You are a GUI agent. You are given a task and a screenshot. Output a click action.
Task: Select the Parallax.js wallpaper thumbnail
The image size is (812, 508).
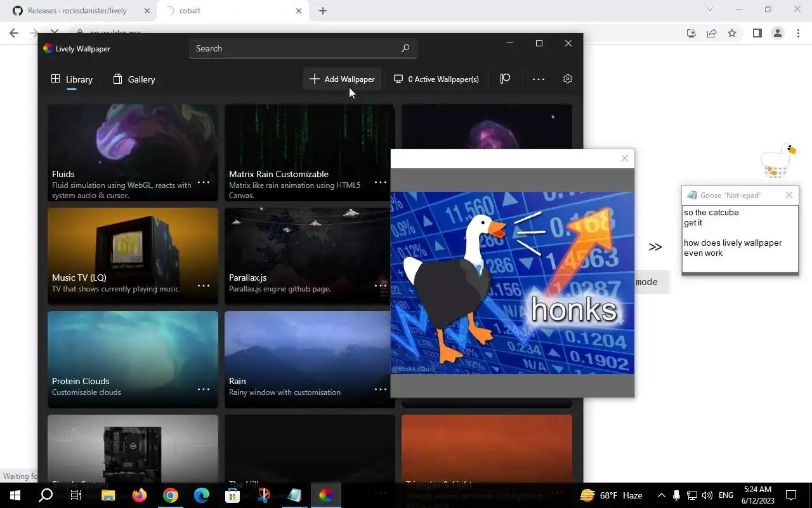click(x=308, y=256)
